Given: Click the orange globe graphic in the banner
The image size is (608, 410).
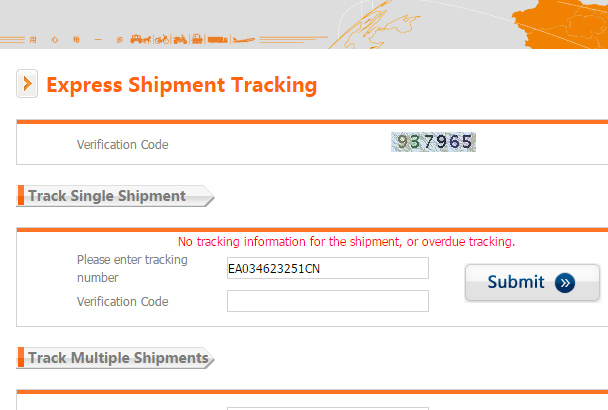Looking at the screenshot, I should click(560, 20).
